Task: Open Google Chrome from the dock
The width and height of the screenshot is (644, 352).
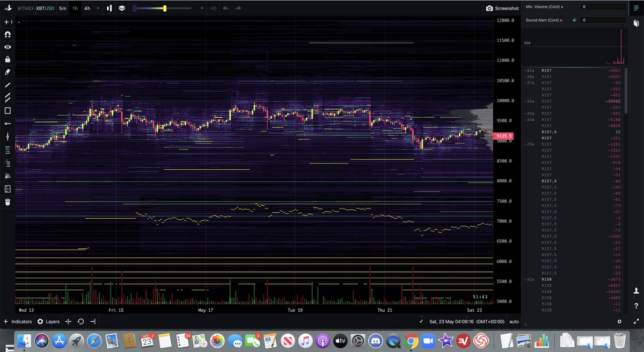Action: click(411, 341)
